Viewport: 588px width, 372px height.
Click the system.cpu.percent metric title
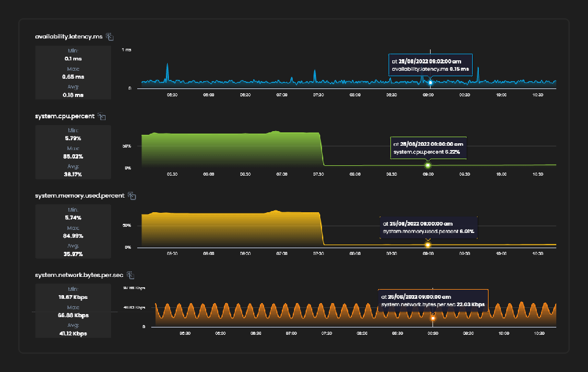click(65, 116)
